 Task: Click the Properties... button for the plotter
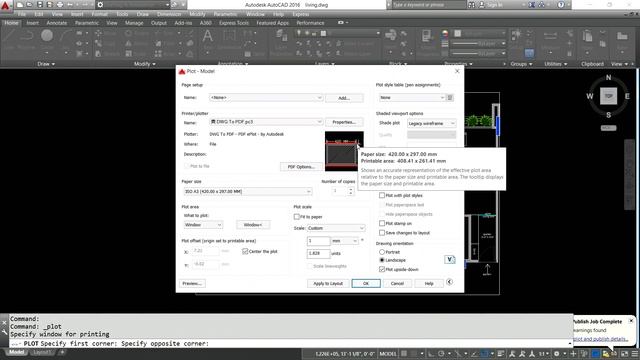pos(344,122)
